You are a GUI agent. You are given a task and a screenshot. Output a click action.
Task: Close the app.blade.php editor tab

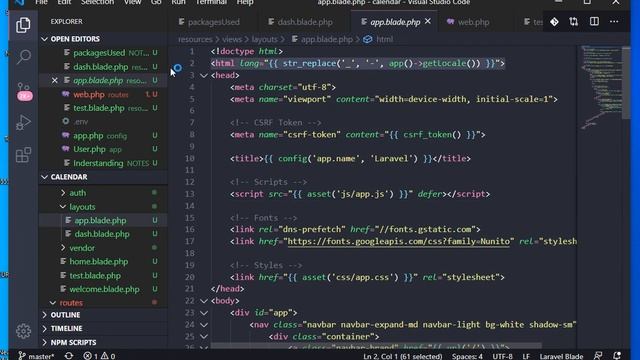click(427, 21)
